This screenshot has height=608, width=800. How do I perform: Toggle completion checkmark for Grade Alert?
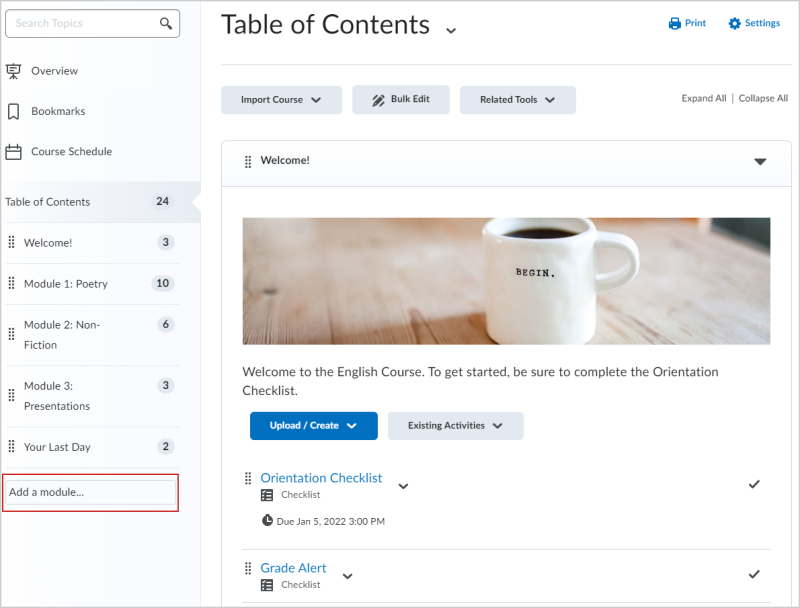pyautogui.click(x=754, y=574)
